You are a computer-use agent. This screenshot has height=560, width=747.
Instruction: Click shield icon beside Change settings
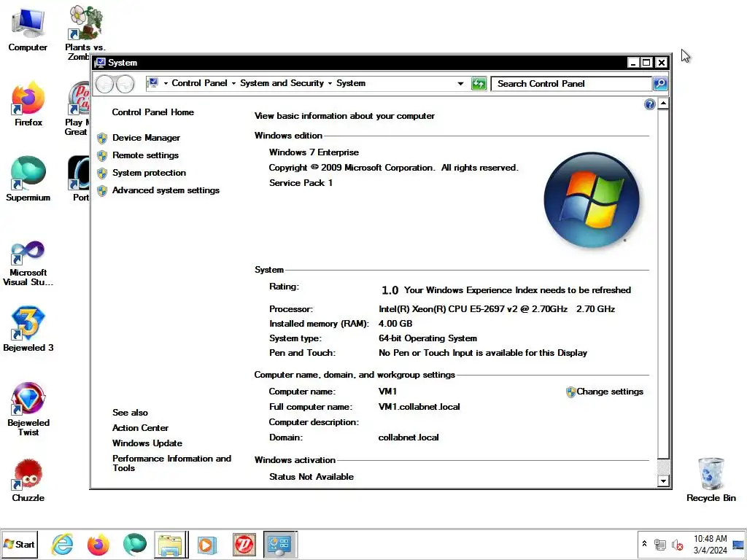coord(570,392)
